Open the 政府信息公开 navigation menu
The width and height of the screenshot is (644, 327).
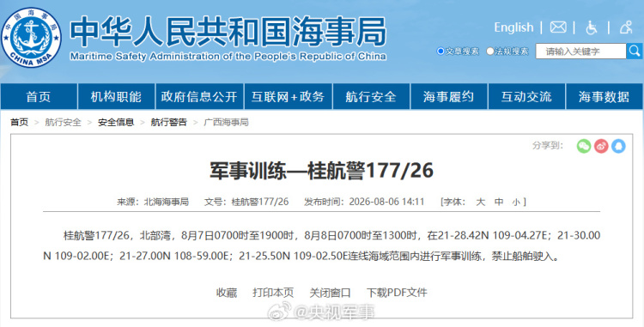(x=199, y=96)
